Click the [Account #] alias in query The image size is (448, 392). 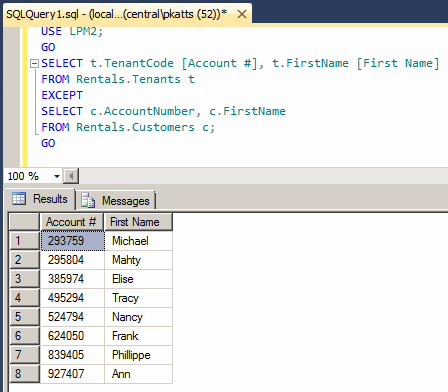[x=219, y=63]
